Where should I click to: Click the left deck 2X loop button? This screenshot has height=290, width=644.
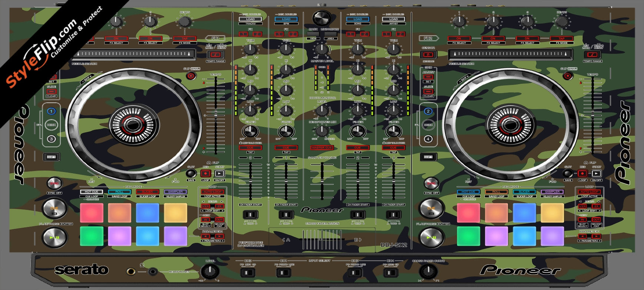coord(219,206)
